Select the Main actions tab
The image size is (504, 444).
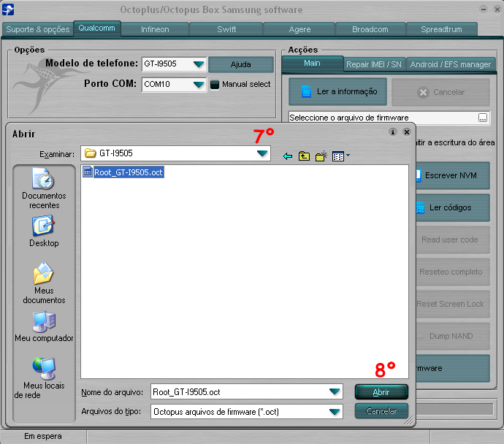click(x=313, y=64)
